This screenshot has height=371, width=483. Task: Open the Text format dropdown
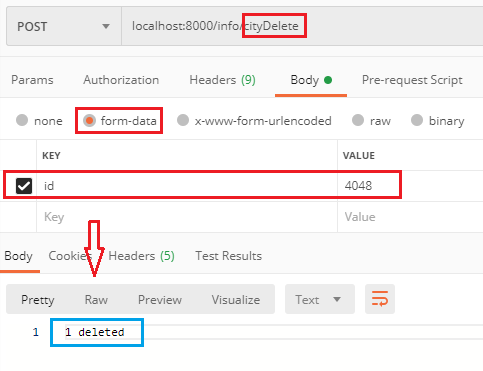tap(320, 299)
